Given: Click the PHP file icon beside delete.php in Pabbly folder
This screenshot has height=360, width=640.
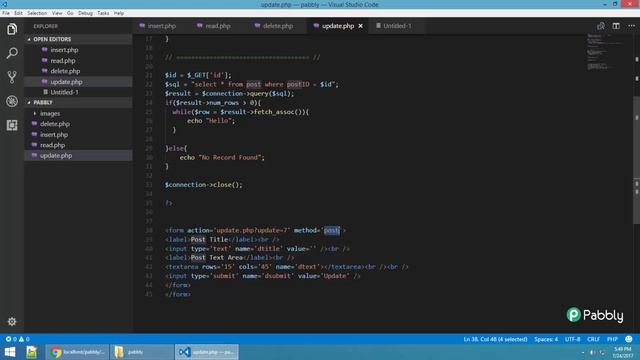Looking at the screenshot, I should click(x=34, y=124).
